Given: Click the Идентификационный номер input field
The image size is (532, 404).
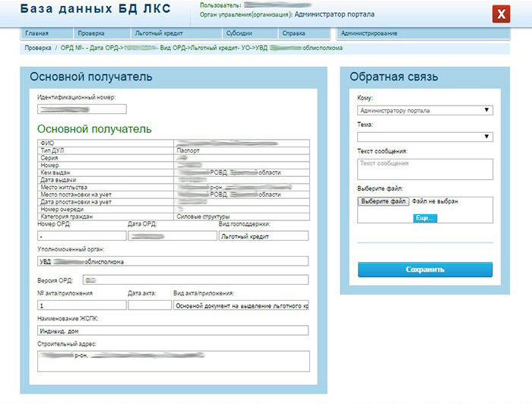Looking at the screenshot, I should coord(81,110).
